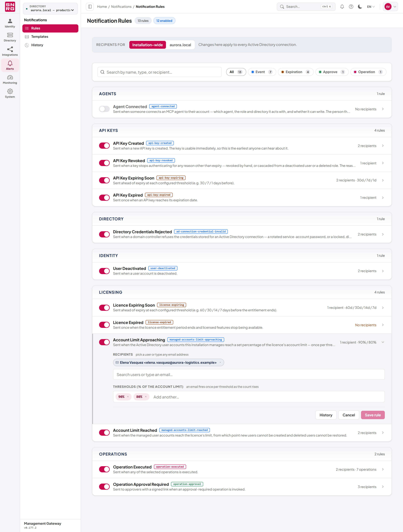Open the Directory sidebar section
This screenshot has width=403, height=532.
[10, 37]
